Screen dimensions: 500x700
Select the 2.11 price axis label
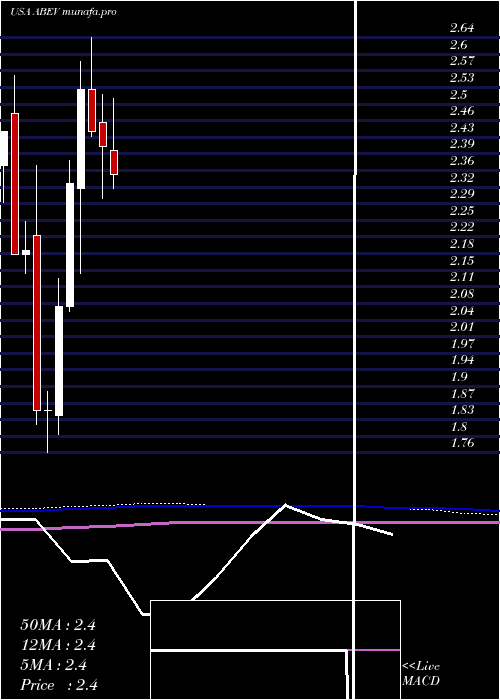point(462,277)
